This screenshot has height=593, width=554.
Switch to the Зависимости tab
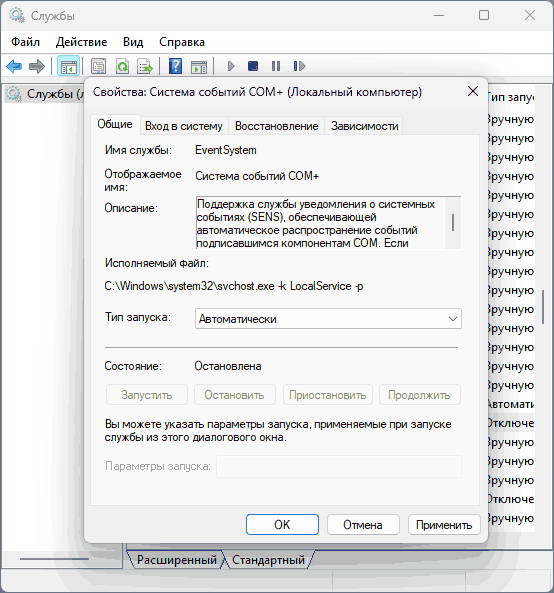(365, 126)
